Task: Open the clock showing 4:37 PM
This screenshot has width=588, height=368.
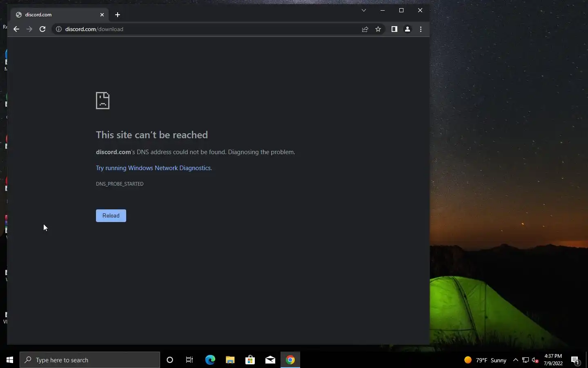Action: point(553,360)
